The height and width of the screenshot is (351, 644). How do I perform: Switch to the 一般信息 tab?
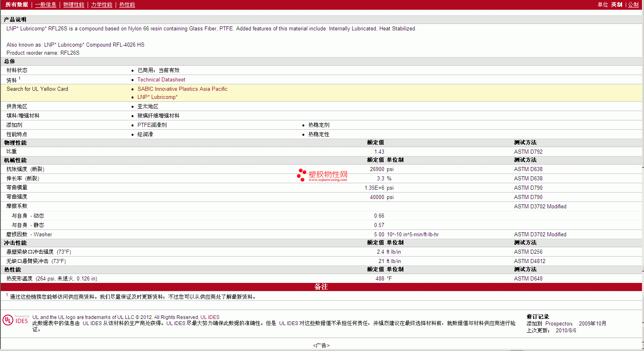45,4
